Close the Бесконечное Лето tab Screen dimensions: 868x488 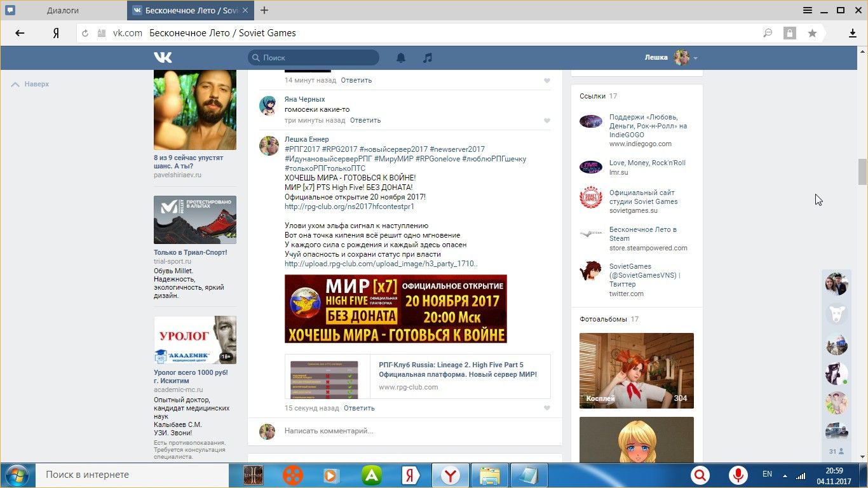tap(246, 10)
